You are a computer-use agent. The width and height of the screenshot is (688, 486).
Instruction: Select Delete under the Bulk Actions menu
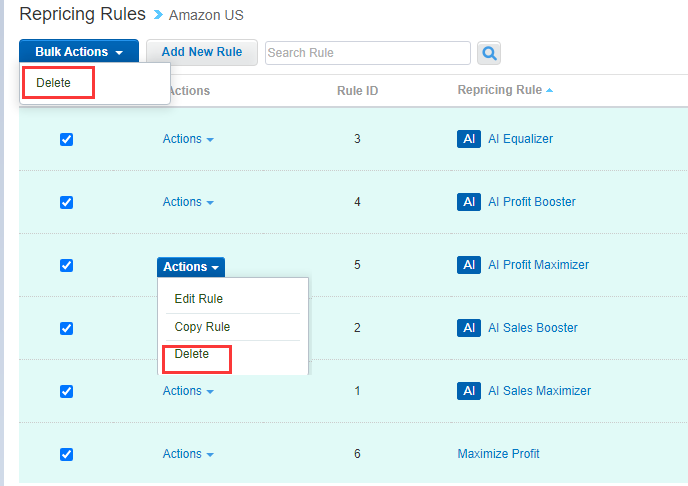coord(54,82)
